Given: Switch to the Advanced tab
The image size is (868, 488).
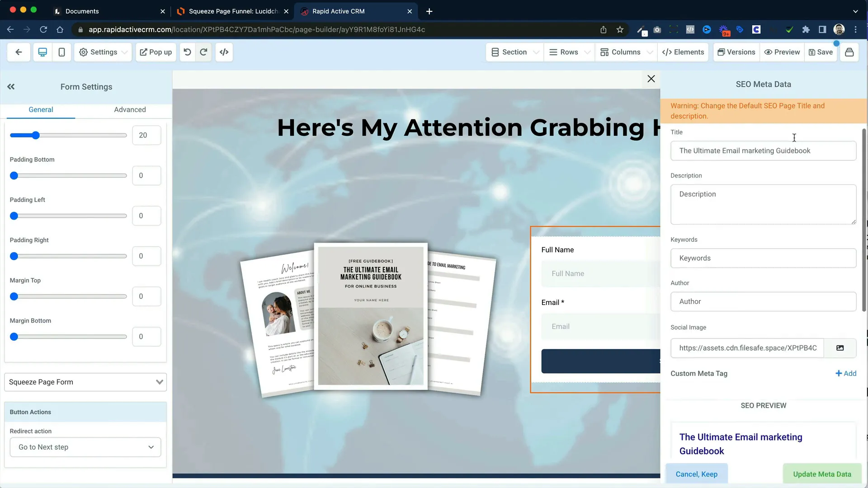Looking at the screenshot, I should pos(130,109).
